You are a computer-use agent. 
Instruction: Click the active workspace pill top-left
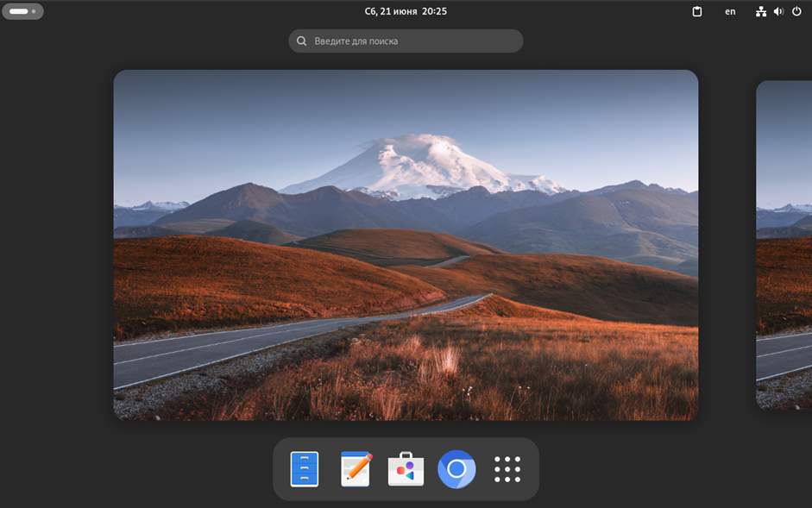click(18, 12)
